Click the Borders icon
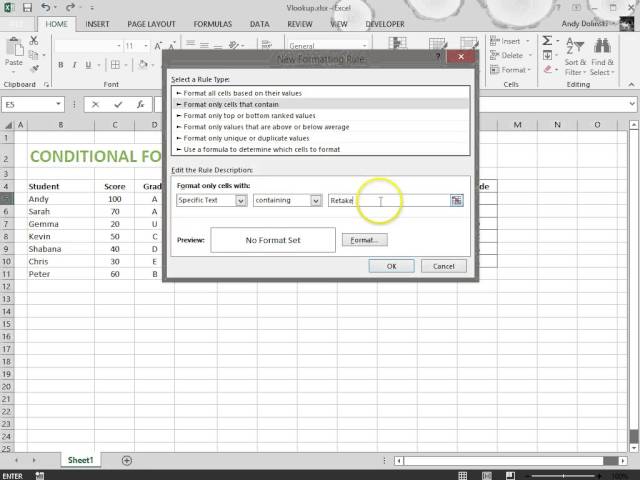The image size is (640, 480). 116,64
